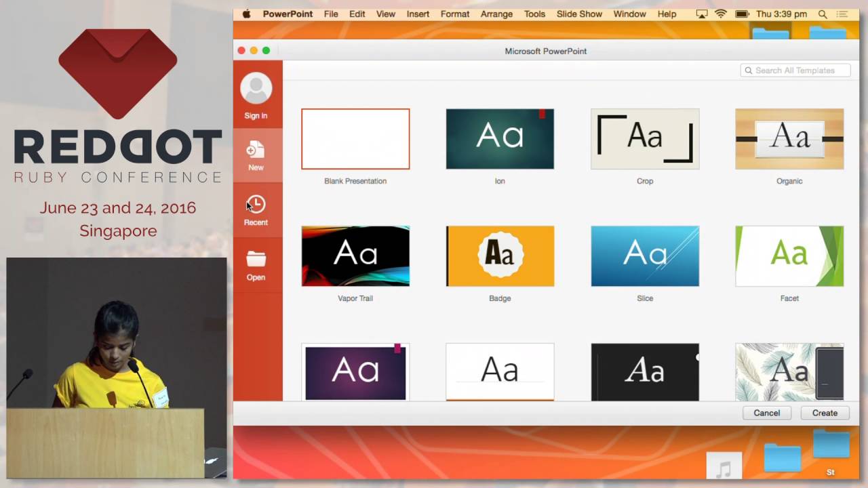Open the Help menu

tap(667, 14)
